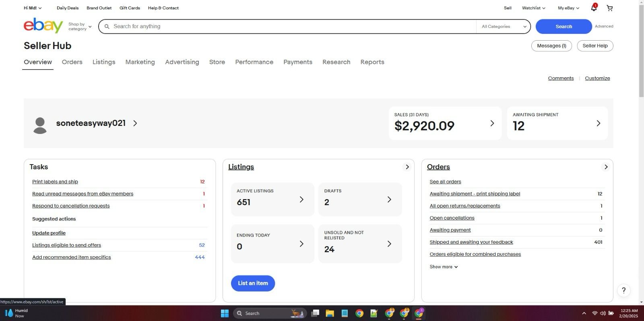Click the List an item button

click(x=253, y=283)
